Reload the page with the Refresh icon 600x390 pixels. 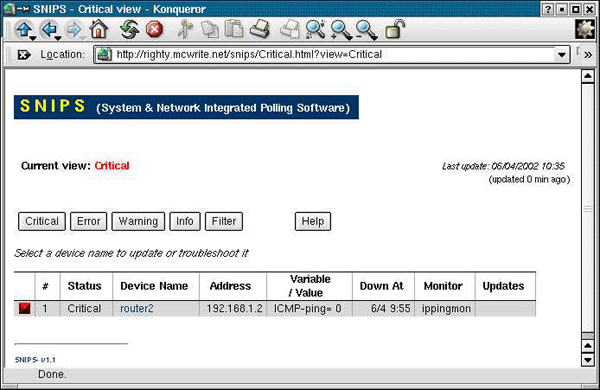click(129, 29)
